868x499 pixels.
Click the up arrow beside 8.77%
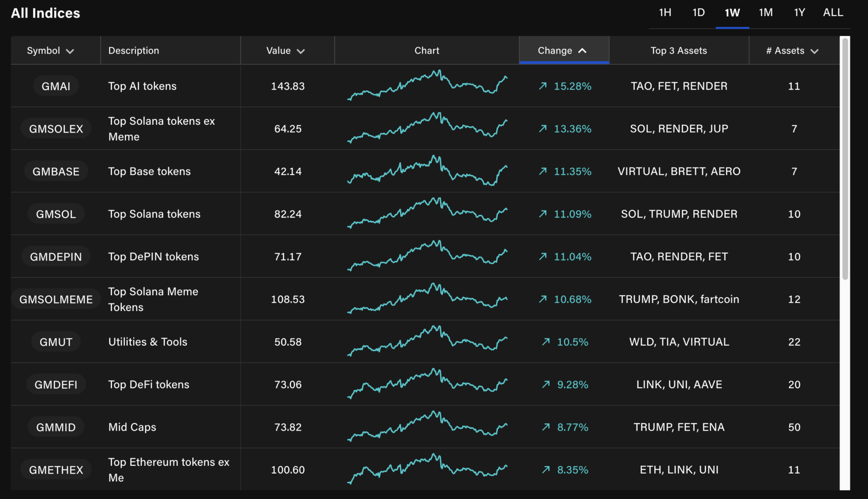coord(546,427)
